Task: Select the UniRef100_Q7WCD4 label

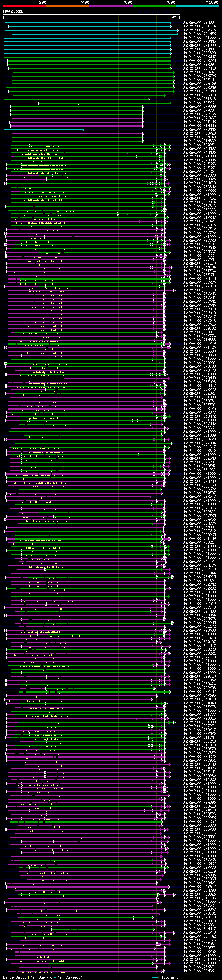Action: coord(199,110)
